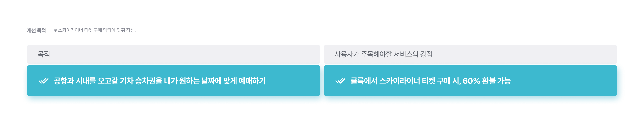Click the ※ note about 스카이라이너 티켓 구매 맥락
Screen dimensions: 644x123
[95, 30]
